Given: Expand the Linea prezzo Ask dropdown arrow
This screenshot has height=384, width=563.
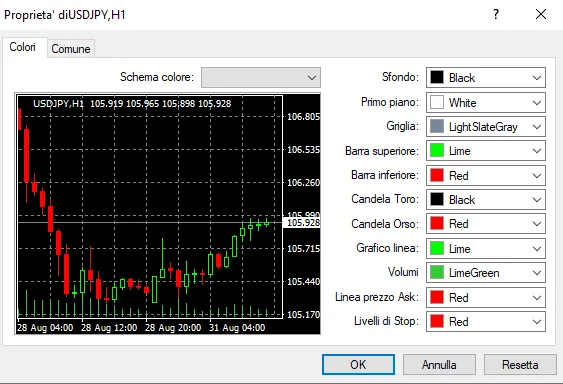Looking at the screenshot, I should tap(537, 297).
